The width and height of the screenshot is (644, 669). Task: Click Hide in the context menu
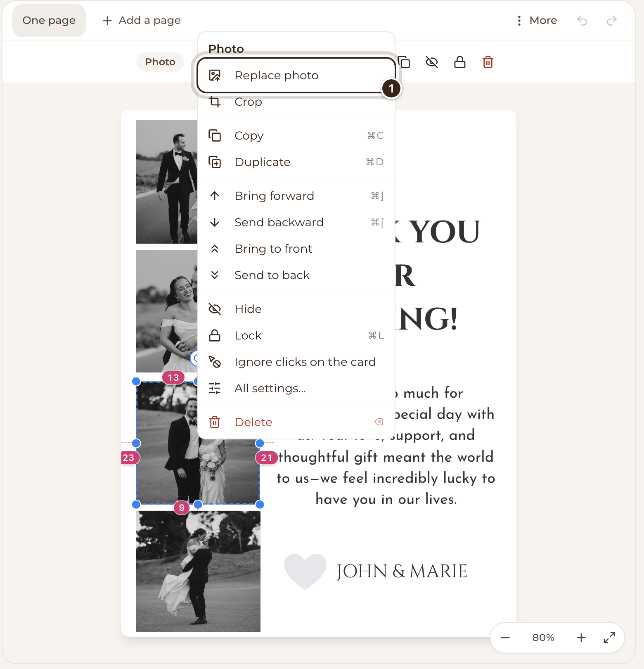pos(296,309)
